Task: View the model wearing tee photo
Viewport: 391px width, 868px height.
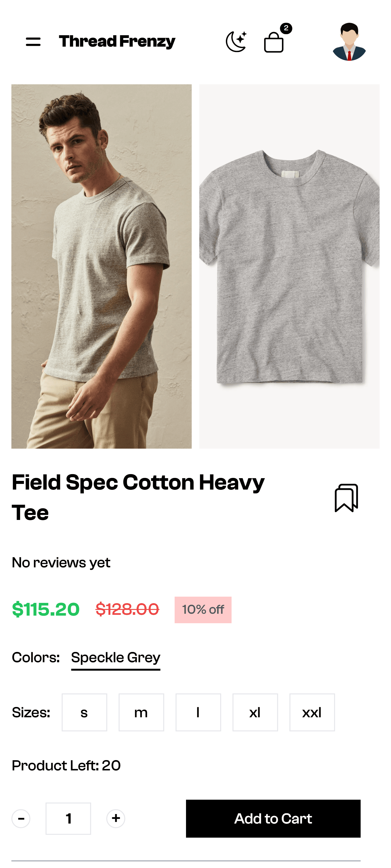Action: (x=101, y=266)
